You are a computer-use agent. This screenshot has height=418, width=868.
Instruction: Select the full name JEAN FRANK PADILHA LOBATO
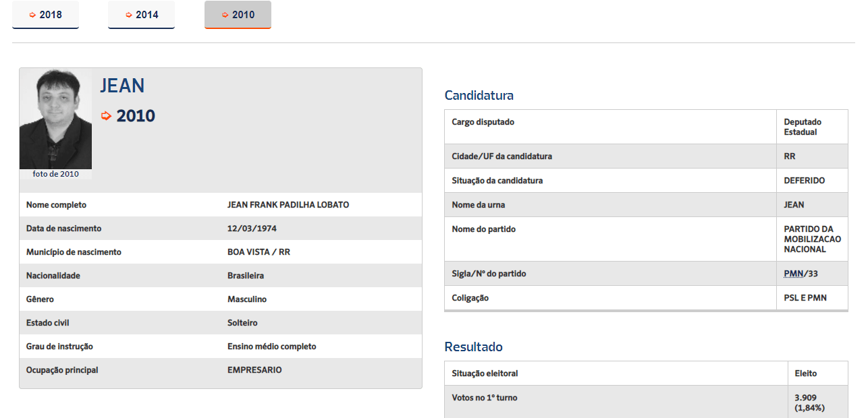(x=288, y=205)
